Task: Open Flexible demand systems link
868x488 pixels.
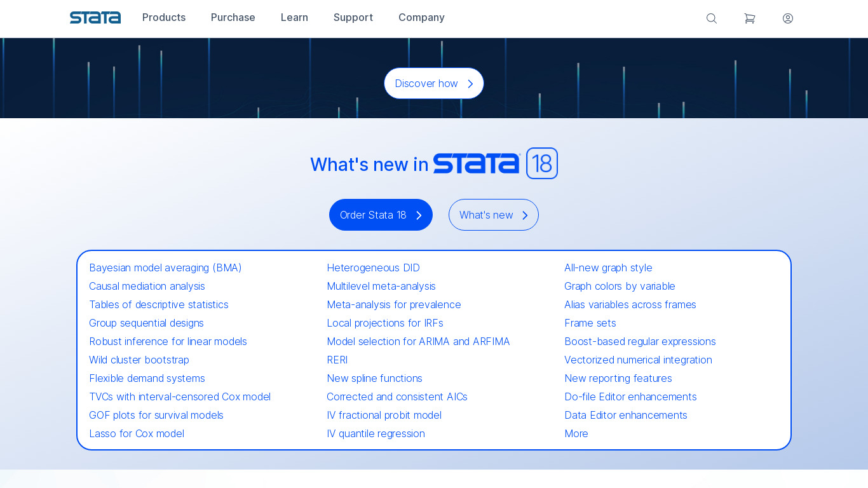Action: pos(147,379)
